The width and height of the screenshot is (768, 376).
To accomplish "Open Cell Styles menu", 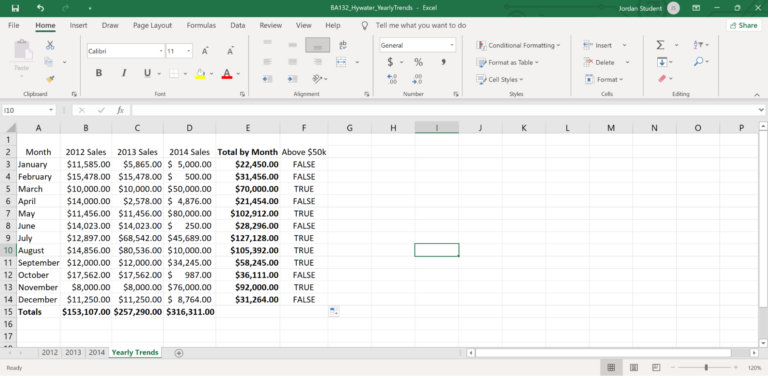I will [x=500, y=79].
